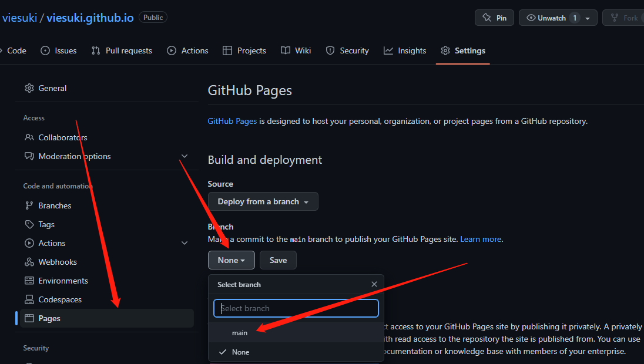Click the Wiki book icon
This screenshot has width=644, height=364.
pyautogui.click(x=286, y=50)
